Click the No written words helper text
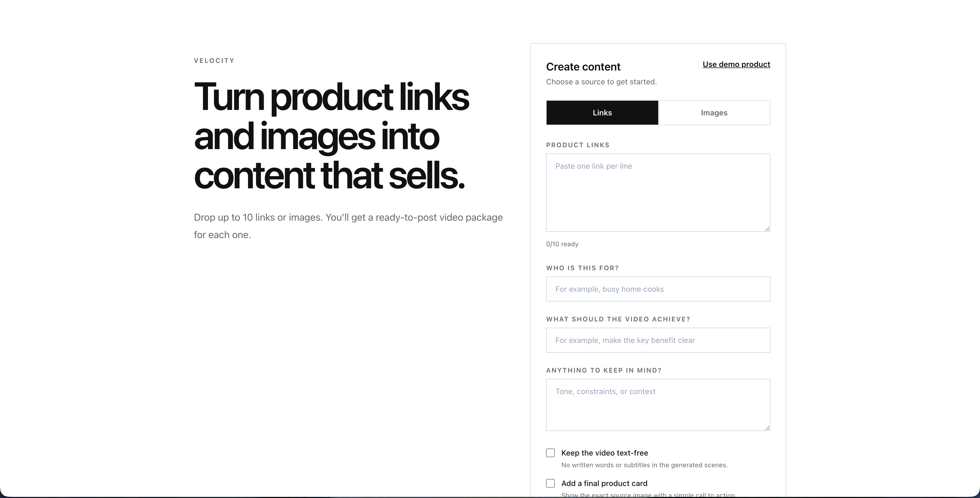The width and height of the screenshot is (980, 498). click(x=644, y=465)
